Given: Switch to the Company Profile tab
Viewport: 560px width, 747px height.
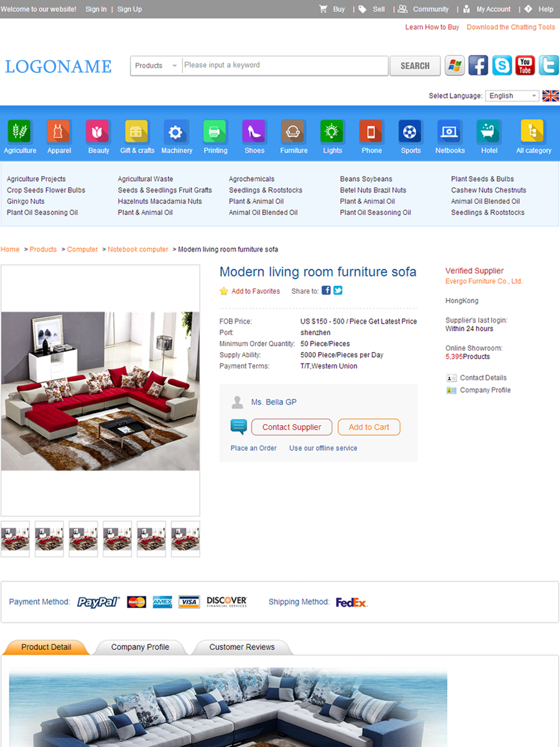Looking at the screenshot, I should tap(140, 647).
